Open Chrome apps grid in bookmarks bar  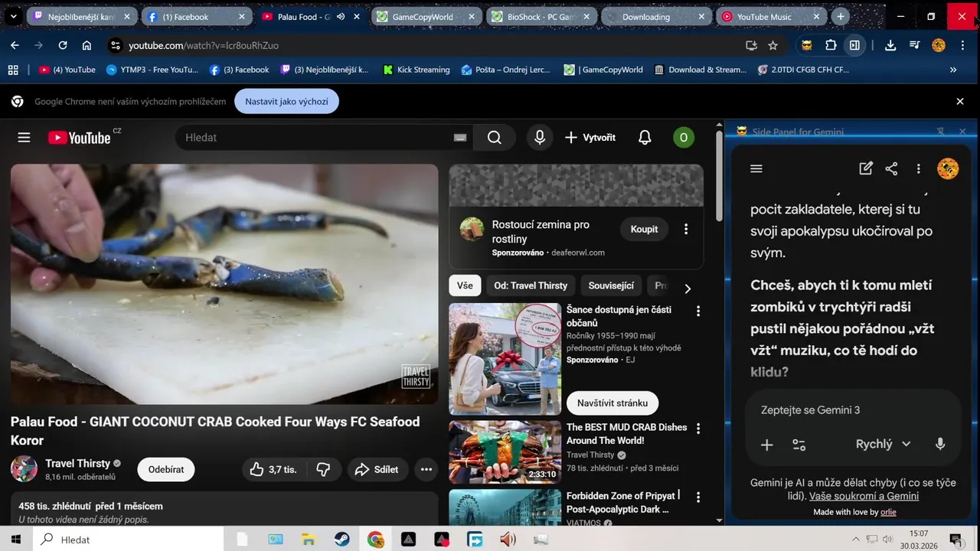coord(13,70)
